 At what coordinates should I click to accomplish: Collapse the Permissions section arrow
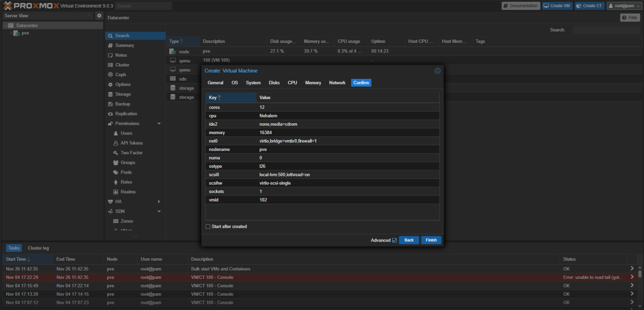coord(159,124)
